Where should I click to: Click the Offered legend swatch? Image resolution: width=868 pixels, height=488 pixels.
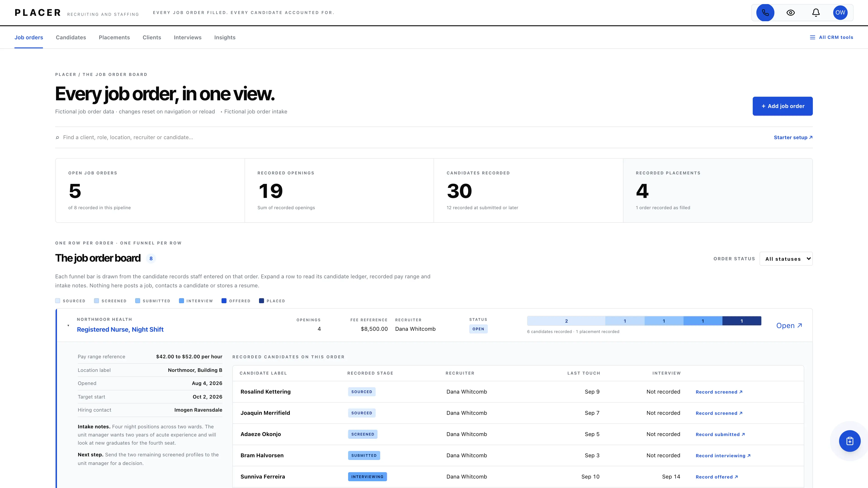[224, 301]
